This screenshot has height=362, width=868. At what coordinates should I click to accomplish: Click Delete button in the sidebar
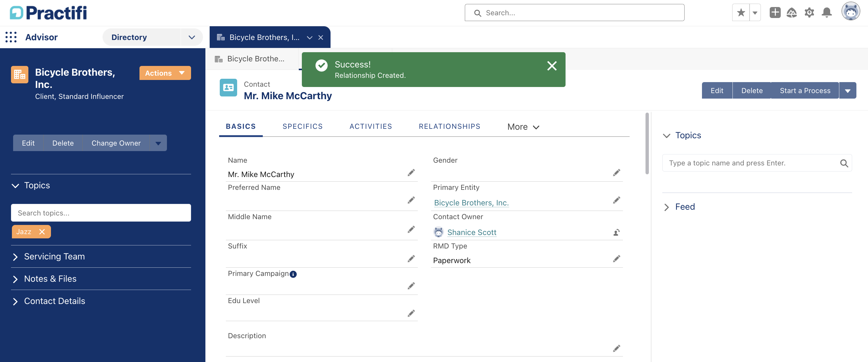click(x=63, y=143)
